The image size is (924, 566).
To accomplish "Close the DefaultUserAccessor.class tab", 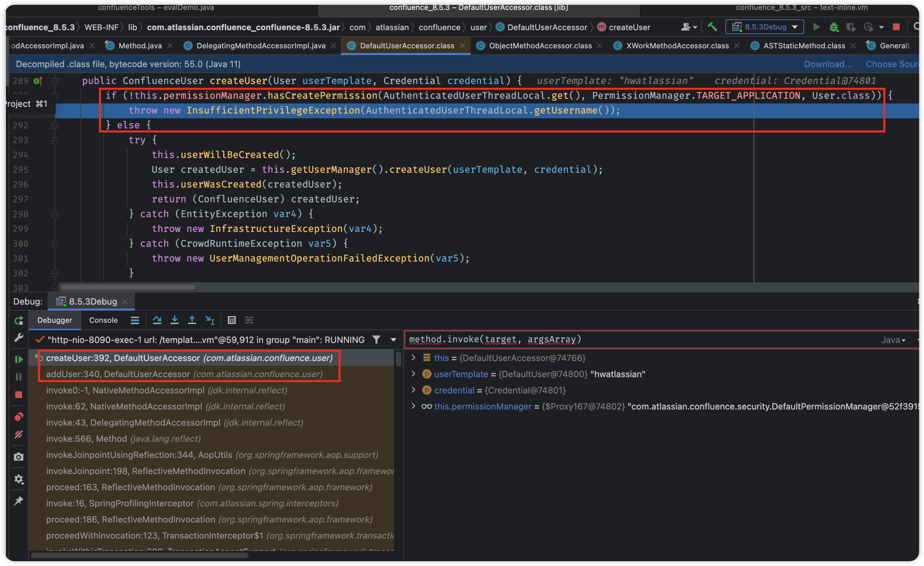I will [x=462, y=46].
